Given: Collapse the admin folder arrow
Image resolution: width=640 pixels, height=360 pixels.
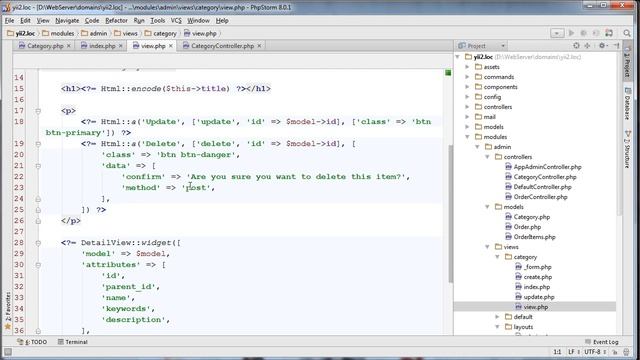Looking at the screenshot, I should (x=477, y=147).
